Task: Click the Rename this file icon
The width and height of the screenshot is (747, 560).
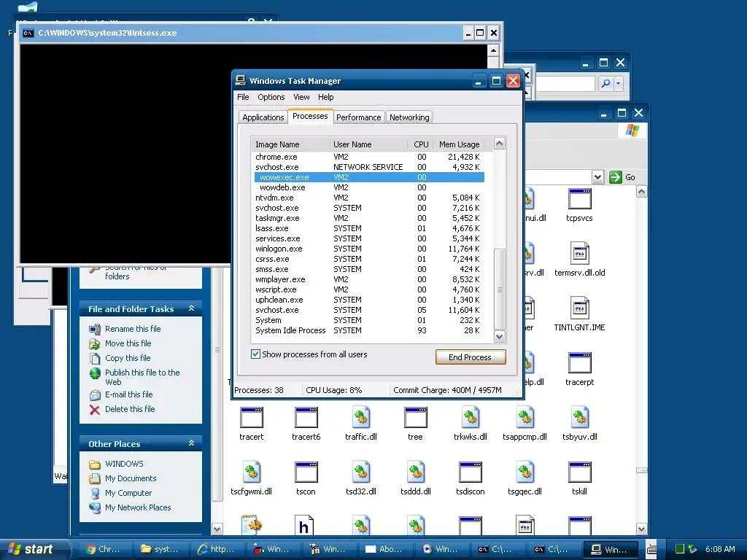Action: tap(95, 329)
